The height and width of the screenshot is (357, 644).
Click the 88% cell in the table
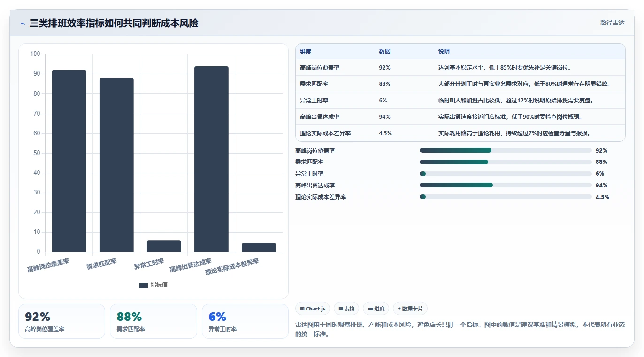coord(384,84)
